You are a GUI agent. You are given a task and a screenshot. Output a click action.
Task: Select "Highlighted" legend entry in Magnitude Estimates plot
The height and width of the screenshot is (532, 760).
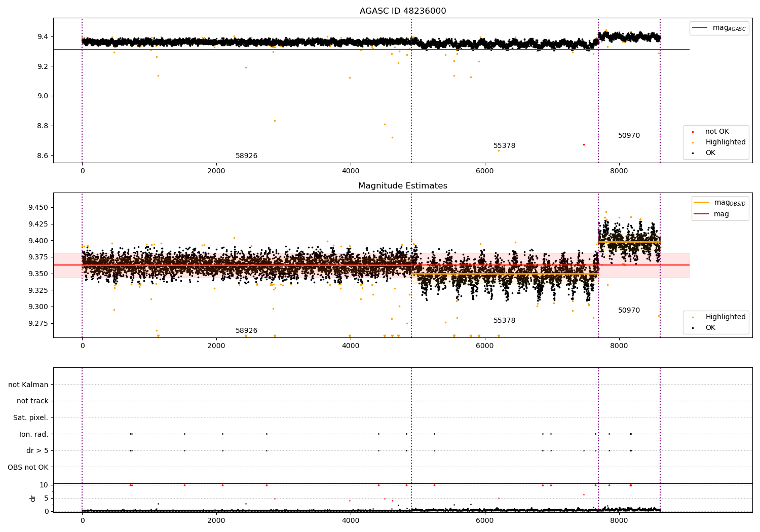point(726,317)
